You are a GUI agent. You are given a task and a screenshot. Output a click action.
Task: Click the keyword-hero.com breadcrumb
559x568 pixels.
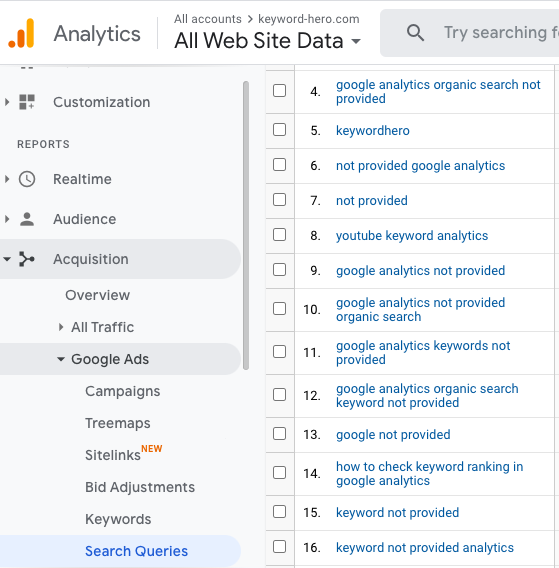[309, 19]
